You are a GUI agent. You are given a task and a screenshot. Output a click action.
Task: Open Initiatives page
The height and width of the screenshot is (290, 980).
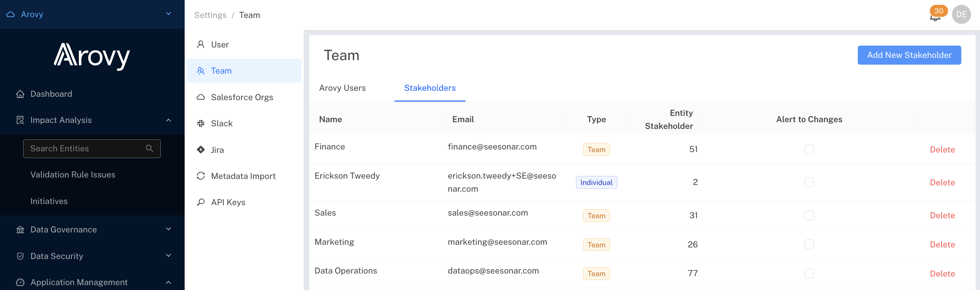click(49, 201)
